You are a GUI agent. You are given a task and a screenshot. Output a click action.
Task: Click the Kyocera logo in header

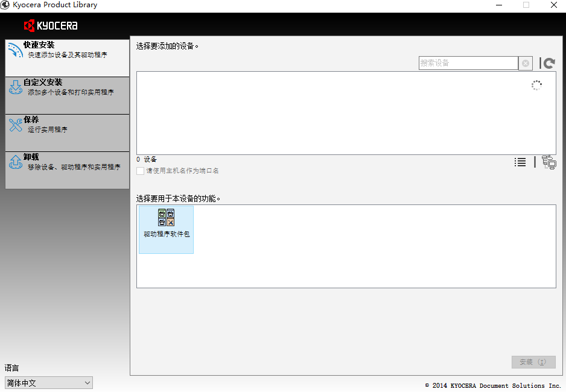(x=51, y=25)
